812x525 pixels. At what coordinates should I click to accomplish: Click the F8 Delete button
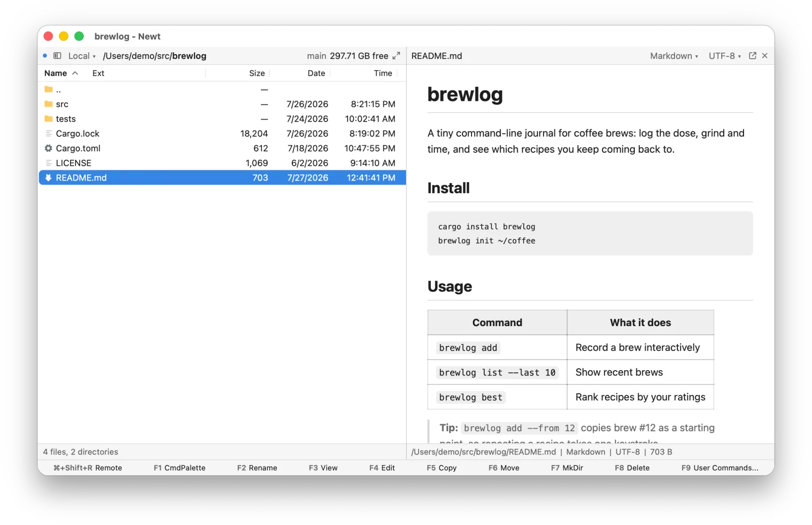[x=632, y=468]
